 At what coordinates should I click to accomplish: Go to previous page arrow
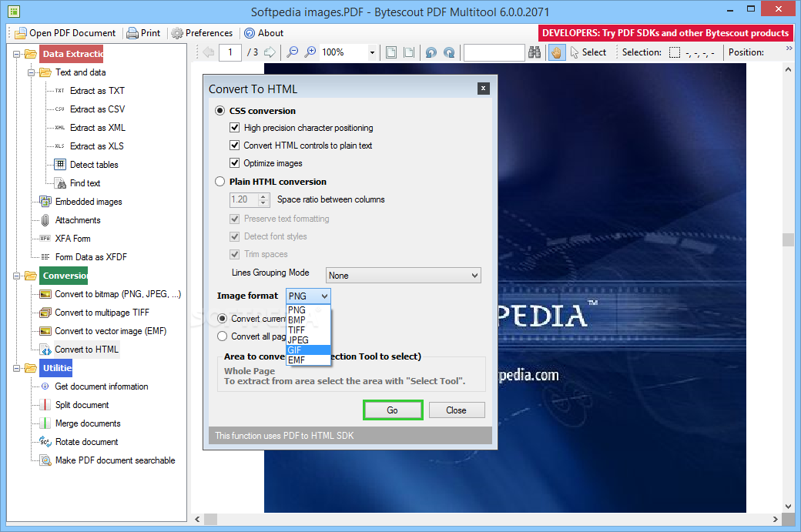[x=209, y=52]
